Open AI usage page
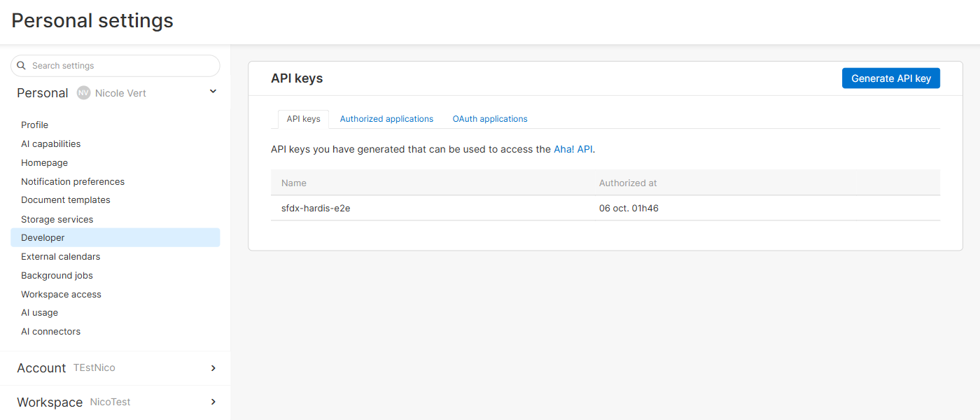 [x=39, y=312]
